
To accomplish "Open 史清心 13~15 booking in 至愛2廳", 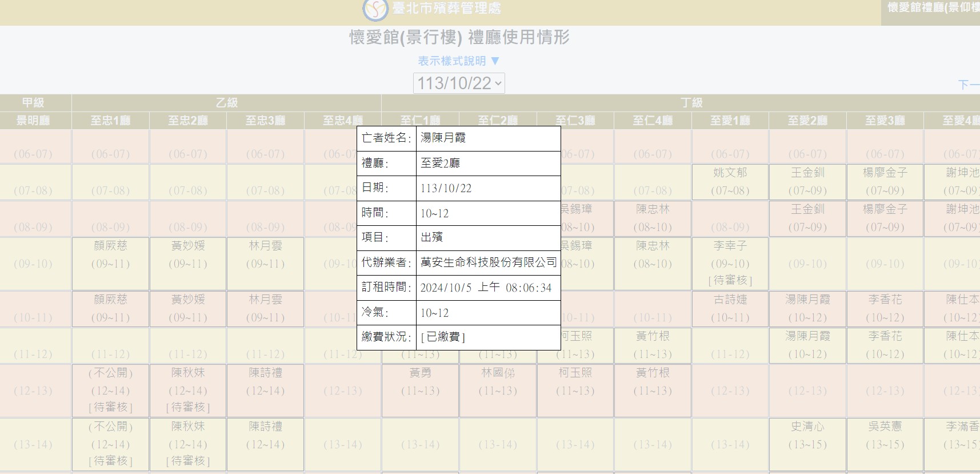I will click(x=807, y=436).
